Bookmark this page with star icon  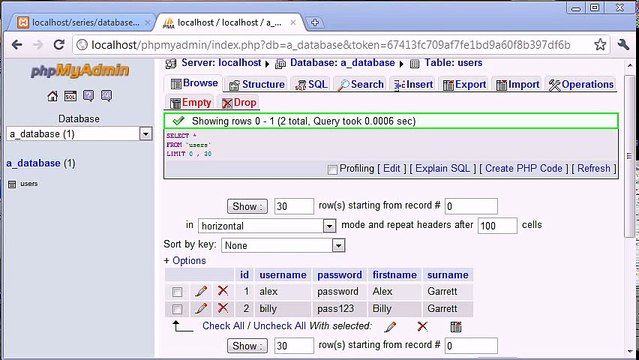click(x=600, y=45)
